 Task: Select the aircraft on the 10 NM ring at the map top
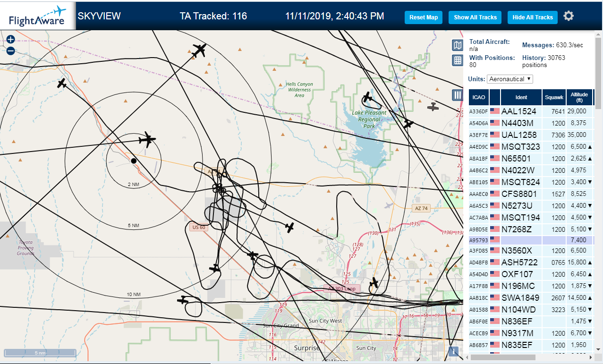199,50
